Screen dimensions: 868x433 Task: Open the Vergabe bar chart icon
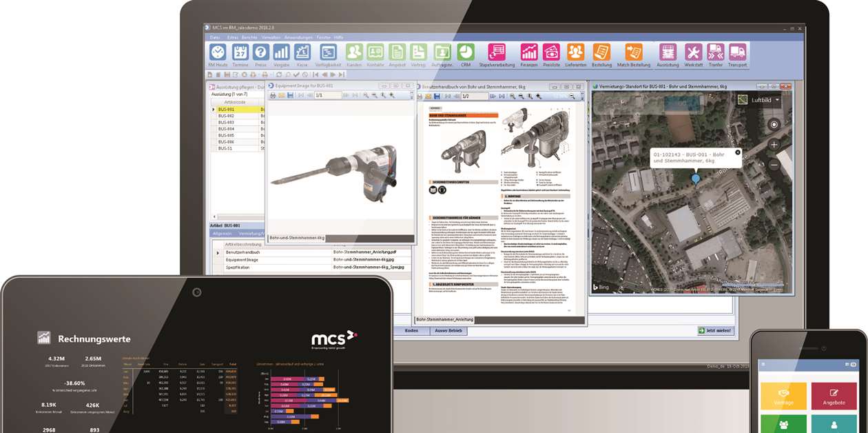(x=281, y=52)
